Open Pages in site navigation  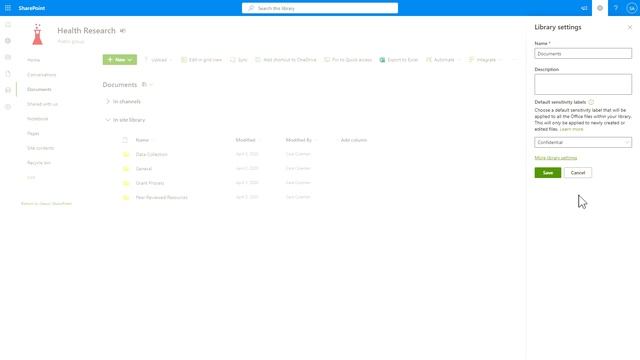coord(33,133)
